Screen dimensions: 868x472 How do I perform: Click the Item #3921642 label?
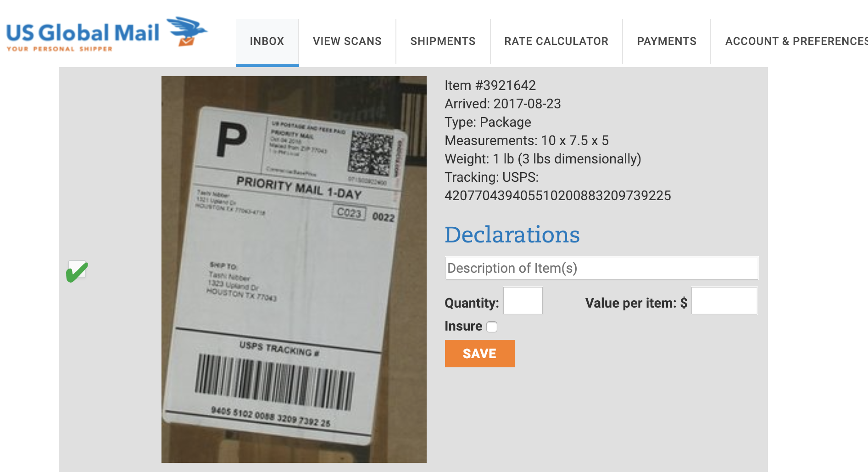coord(490,85)
